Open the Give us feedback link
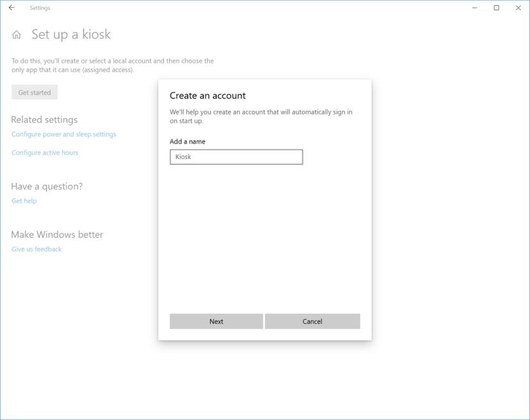Screen dimensions: 530x420 [x=35, y=249]
